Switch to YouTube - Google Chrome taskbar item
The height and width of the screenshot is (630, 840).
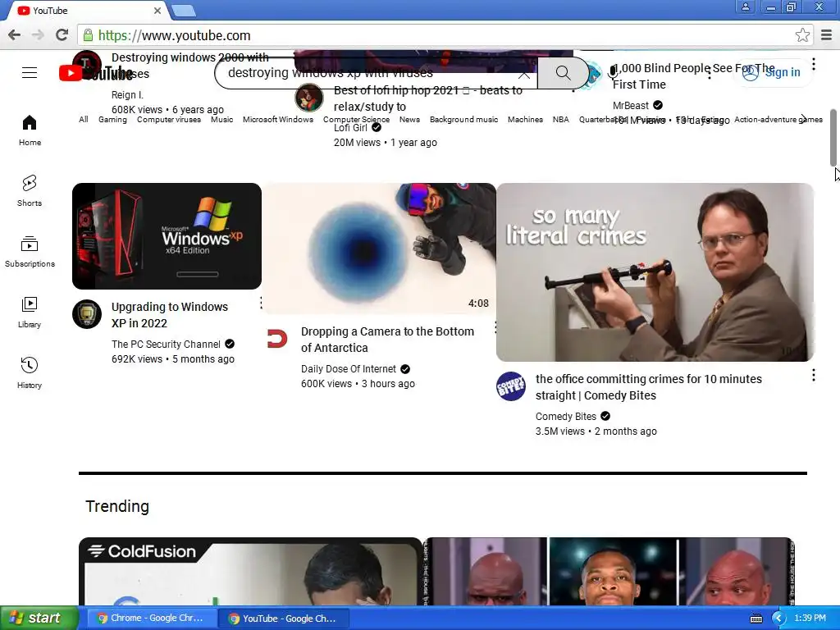pyautogui.click(x=284, y=619)
